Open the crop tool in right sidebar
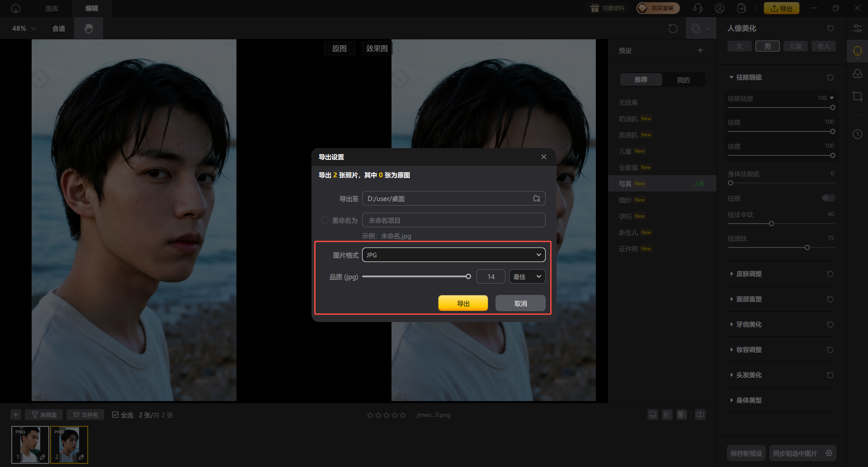 (x=857, y=96)
